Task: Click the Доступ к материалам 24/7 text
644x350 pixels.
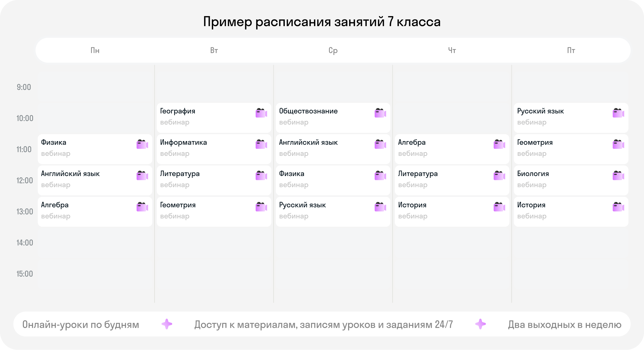Action: point(323,324)
